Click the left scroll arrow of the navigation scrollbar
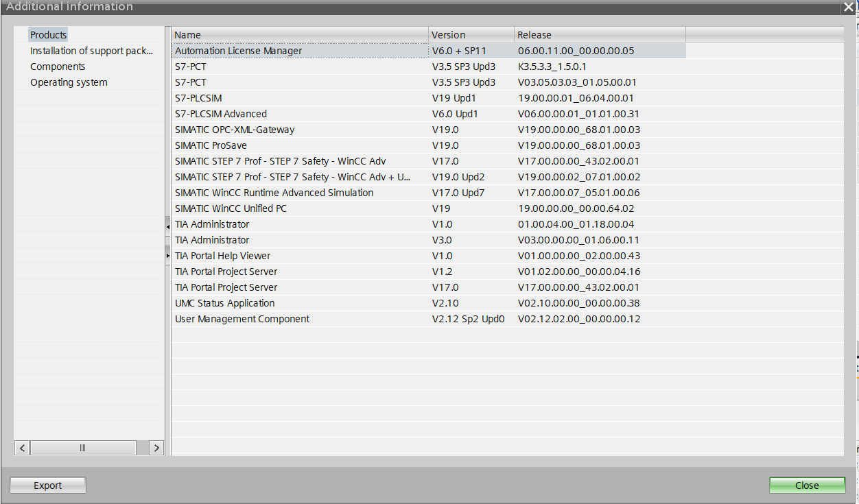859x504 pixels. (22, 448)
